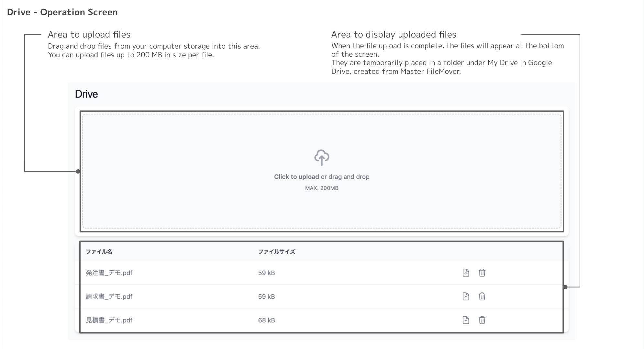The image size is (644, 349).
Task: Click the "Click to upload" text
Action: click(296, 177)
